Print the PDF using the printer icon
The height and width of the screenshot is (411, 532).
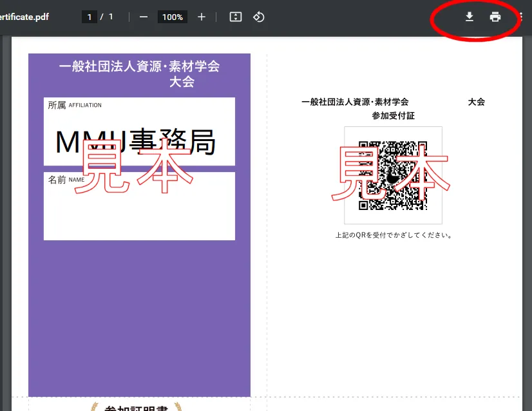pos(495,17)
